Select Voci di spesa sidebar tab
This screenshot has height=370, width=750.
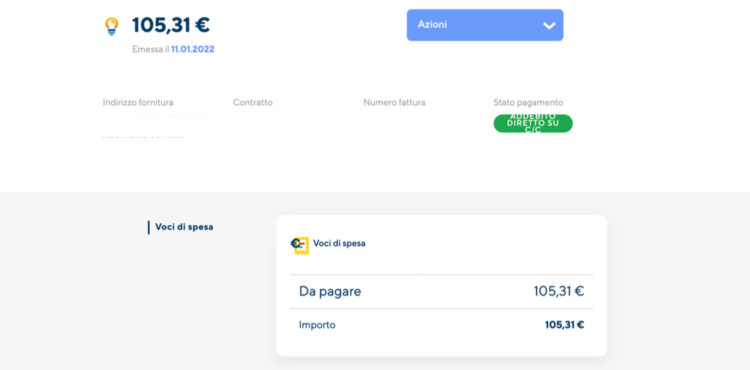pos(184,227)
